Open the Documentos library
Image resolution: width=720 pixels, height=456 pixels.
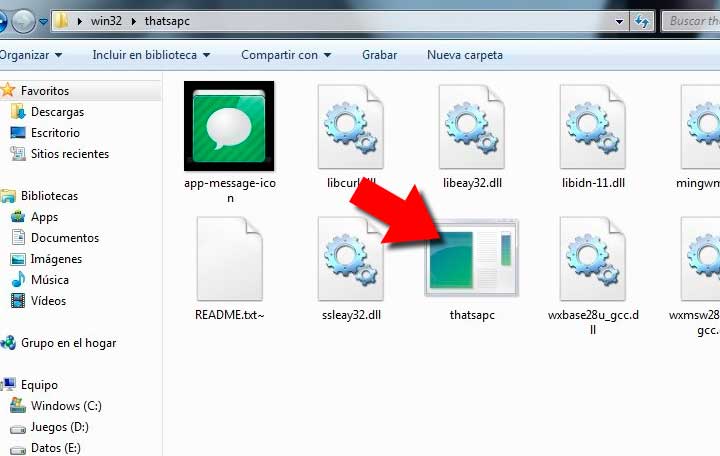point(65,238)
